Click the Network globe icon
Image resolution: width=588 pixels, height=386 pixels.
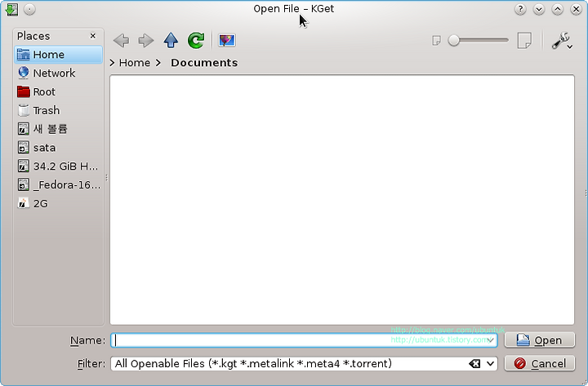click(x=23, y=73)
